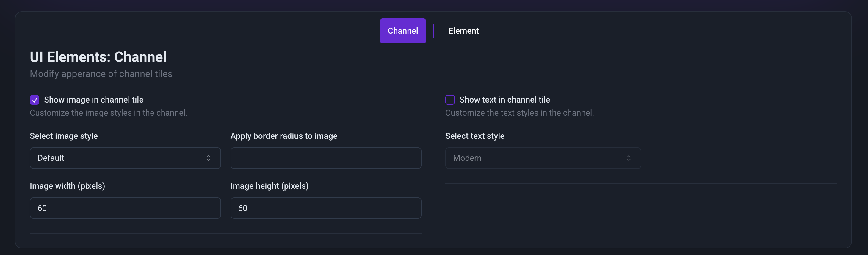
Task: Click the 'Customize the image styles' description text
Action: coord(109,113)
